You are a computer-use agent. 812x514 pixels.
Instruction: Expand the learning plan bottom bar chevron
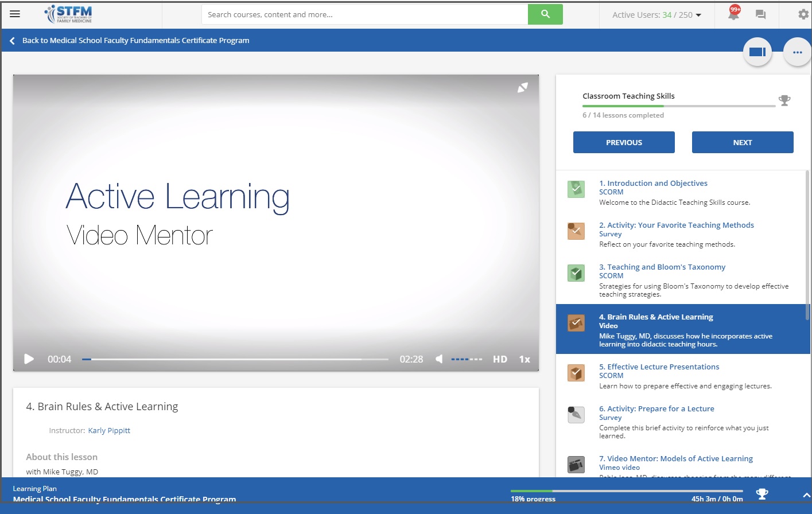pos(806,495)
